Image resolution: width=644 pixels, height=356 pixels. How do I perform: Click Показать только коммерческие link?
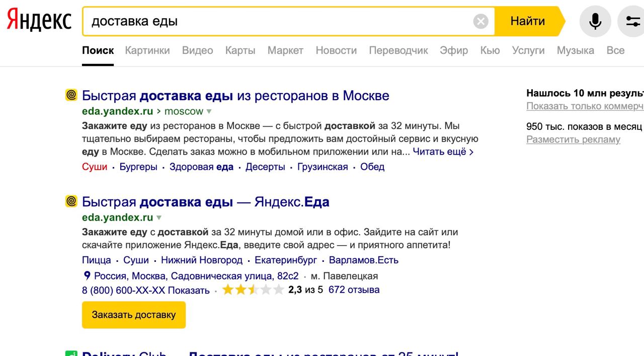coord(585,106)
